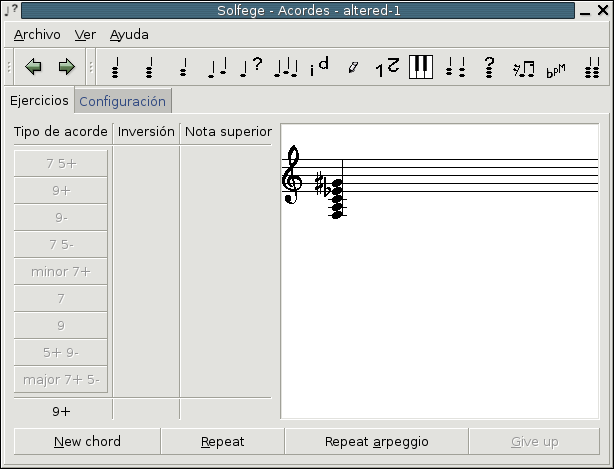Open the Ver menu
614x469 pixels.
pyautogui.click(x=86, y=34)
